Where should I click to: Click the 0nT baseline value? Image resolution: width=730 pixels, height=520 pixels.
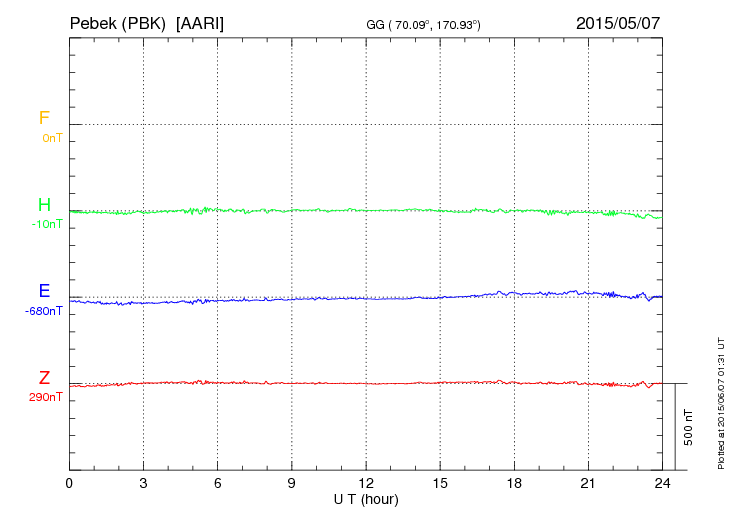tap(52, 138)
